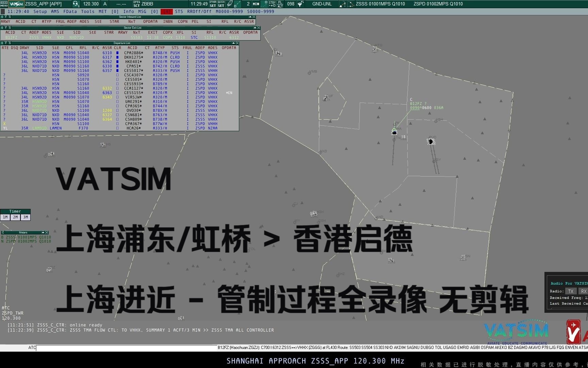Click the F button of the Departure List

point(6,43)
